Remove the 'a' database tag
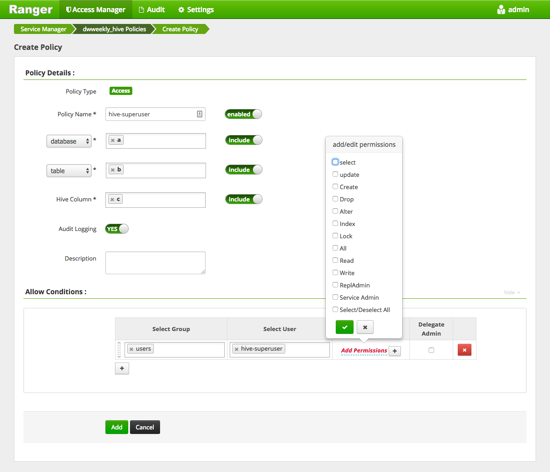 pos(113,140)
